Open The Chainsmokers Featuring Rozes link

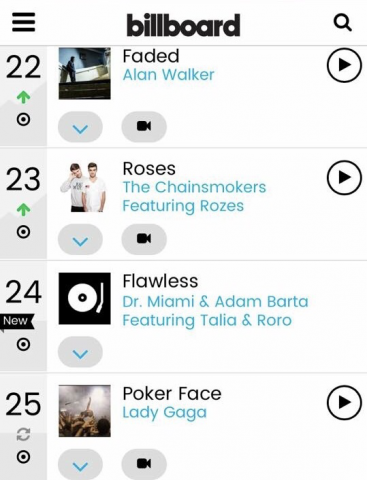point(194,196)
